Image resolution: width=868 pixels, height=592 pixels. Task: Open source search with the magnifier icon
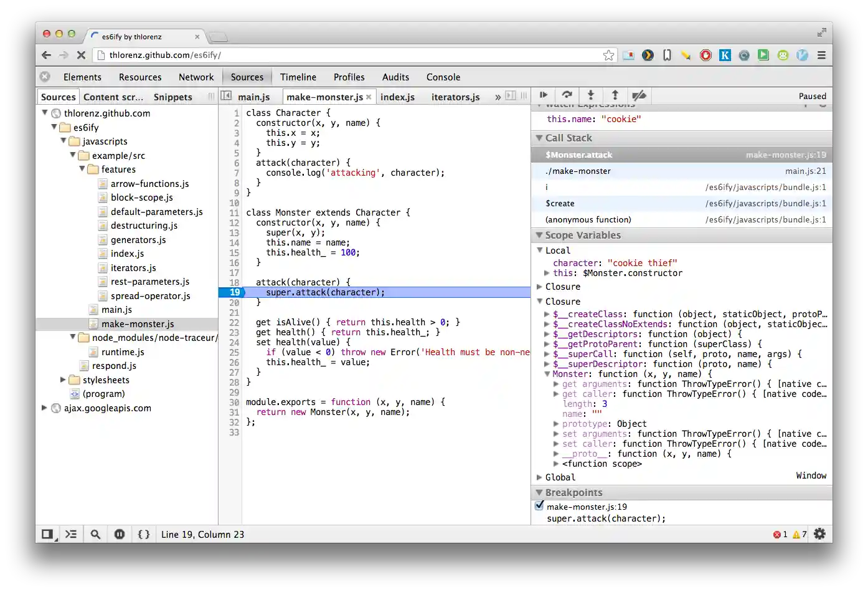[95, 534]
